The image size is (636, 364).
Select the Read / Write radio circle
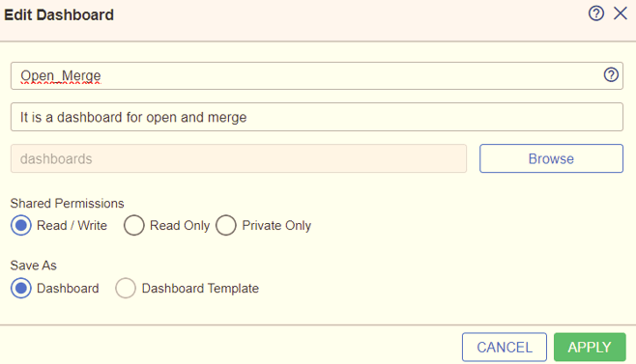coord(21,225)
